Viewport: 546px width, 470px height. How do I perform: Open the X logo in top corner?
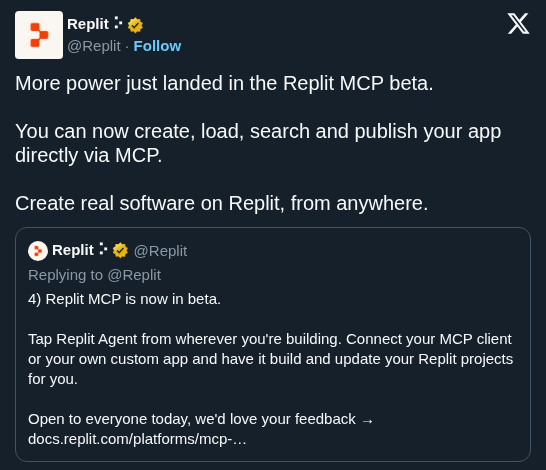pyautogui.click(x=518, y=23)
